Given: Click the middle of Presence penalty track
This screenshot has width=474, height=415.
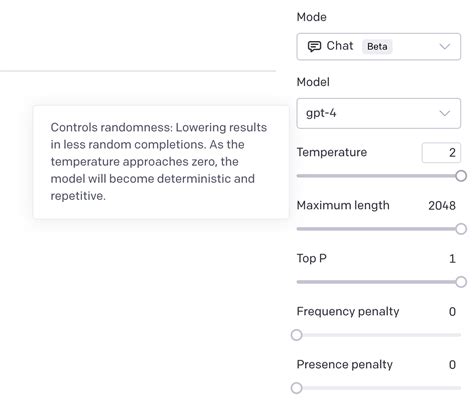Looking at the screenshot, I should 379,388.
